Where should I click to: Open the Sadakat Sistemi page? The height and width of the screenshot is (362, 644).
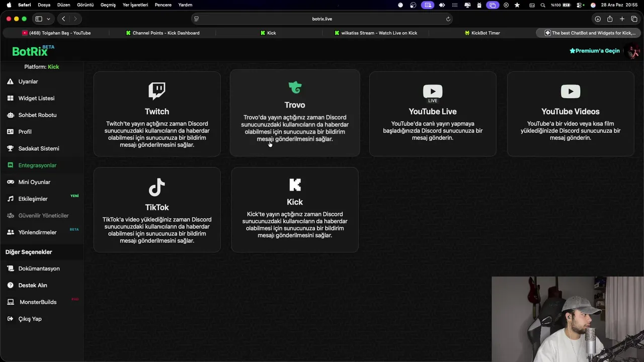pyautogui.click(x=39, y=148)
